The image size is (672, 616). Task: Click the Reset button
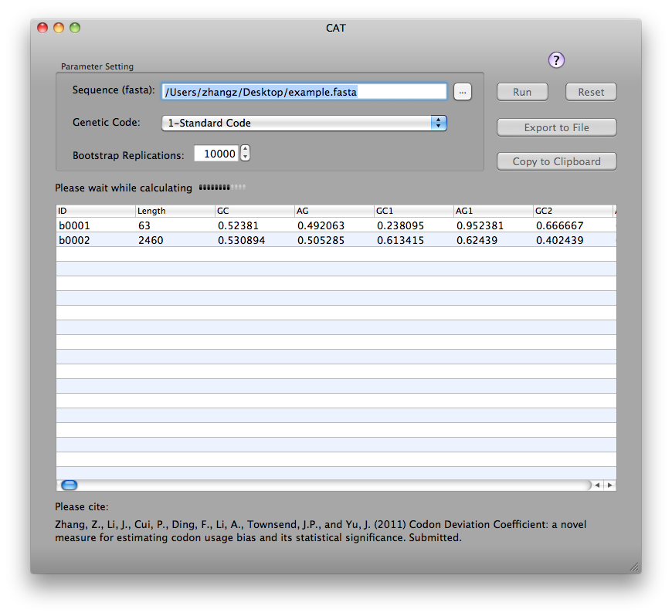click(x=591, y=92)
